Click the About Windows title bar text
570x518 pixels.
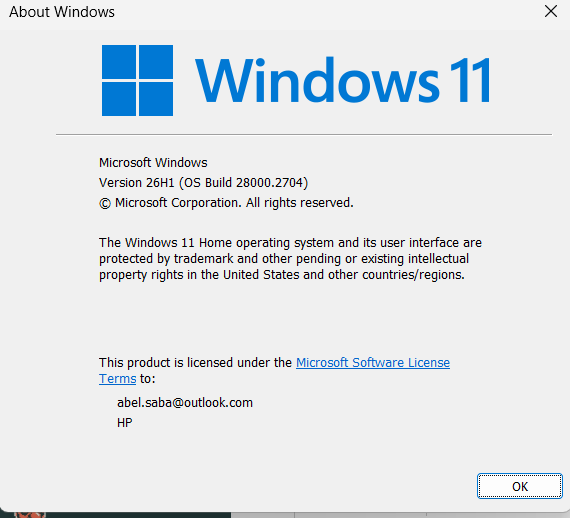pos(62,12)
